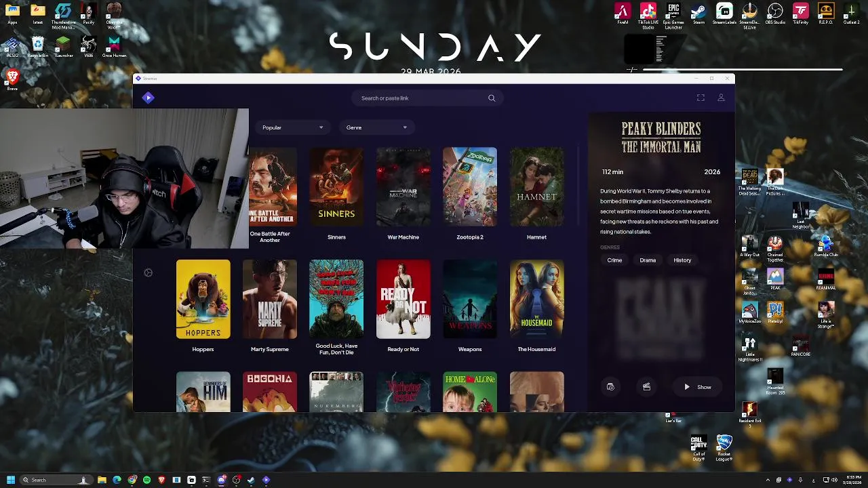Image resolution: width=868 pixels, height=488 pixels.
Task: Open Microsoft Edge from the taskbar
Action: pyautogui.click(x=117, y=480)
